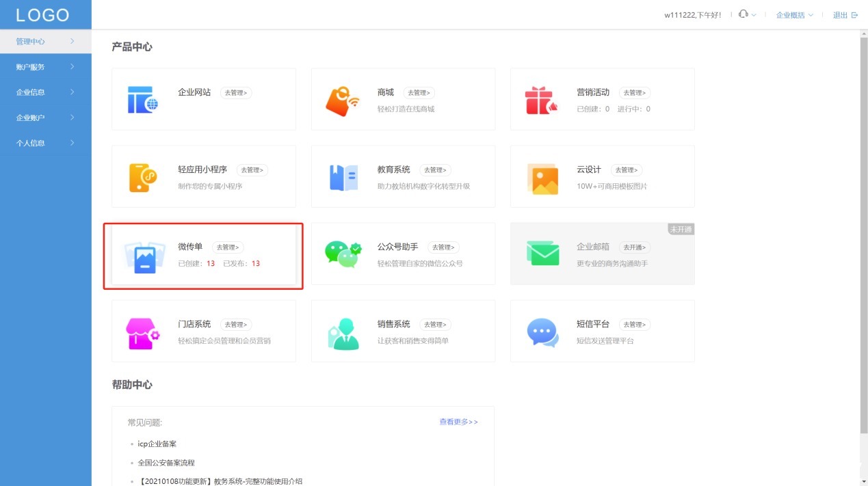Viewport: 868px width, 486px height.
Task: Expand the 账户服务 sidebar section
Action: click(x=31, y=66)
